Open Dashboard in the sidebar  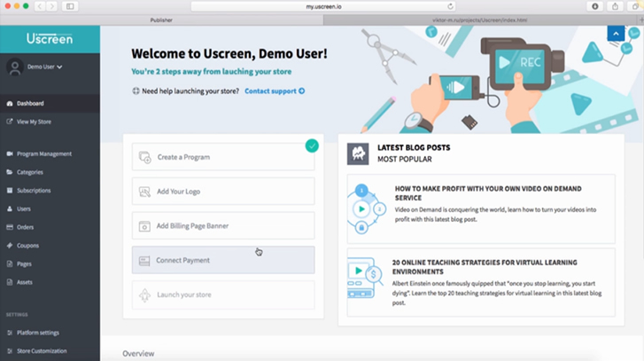(x=50, y=104)
